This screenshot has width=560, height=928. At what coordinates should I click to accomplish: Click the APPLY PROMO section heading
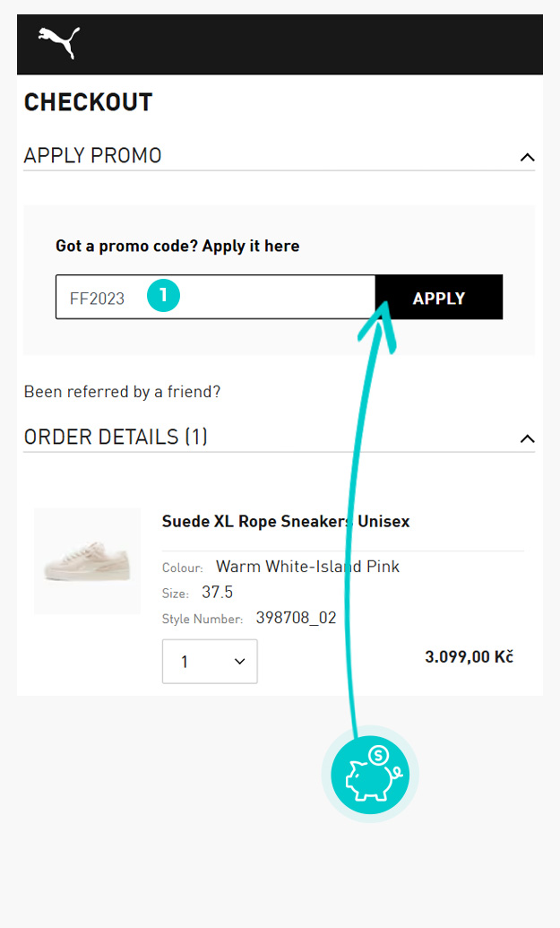[92, 156]
